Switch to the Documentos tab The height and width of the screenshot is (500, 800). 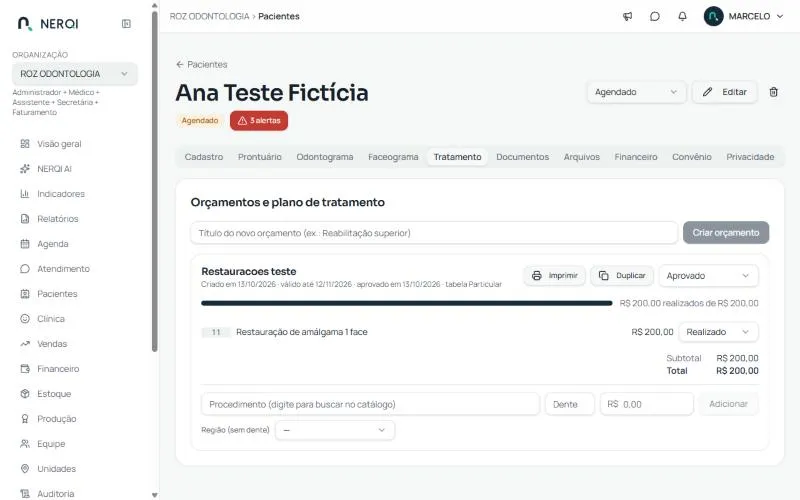coord(522,157)
